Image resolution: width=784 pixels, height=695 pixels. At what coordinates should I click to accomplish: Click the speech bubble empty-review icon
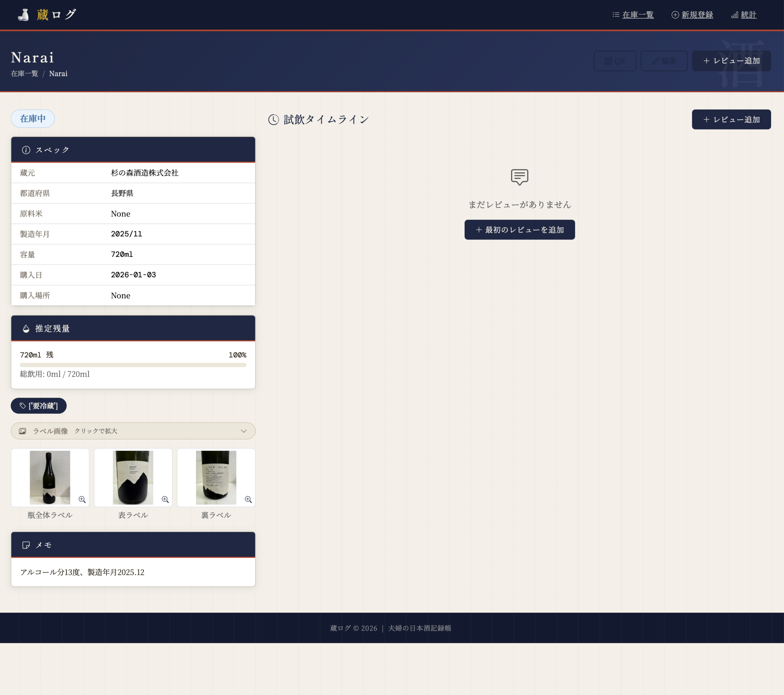(519, 177)
